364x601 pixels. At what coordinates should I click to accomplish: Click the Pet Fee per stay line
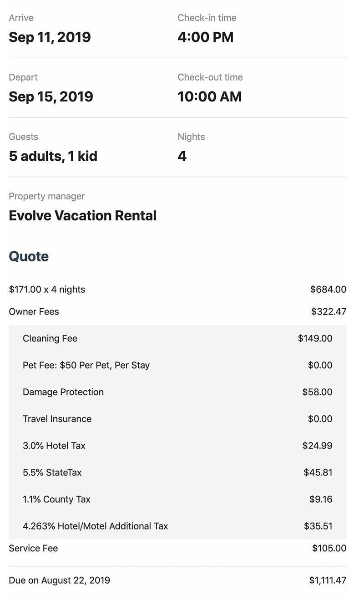click(86, 365)
